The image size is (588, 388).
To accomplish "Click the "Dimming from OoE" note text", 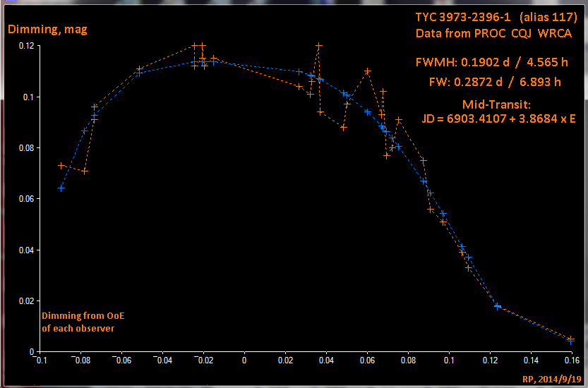I will pos(88,315).
